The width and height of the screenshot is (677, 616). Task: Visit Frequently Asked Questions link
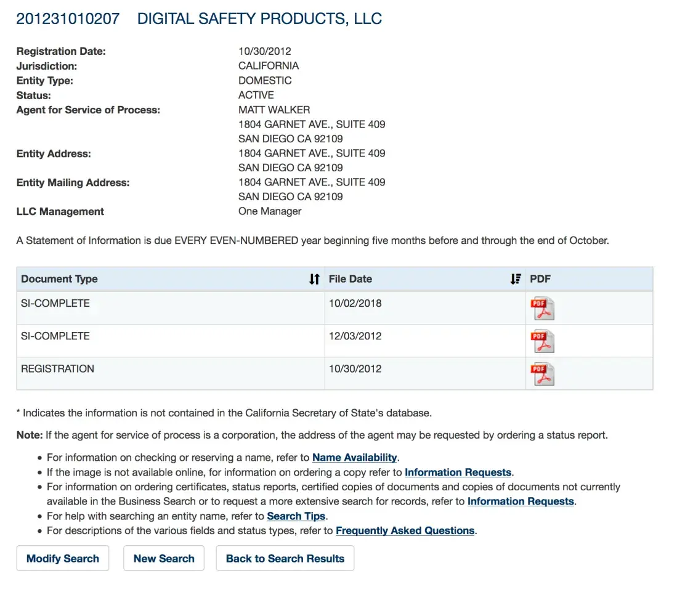click(x=405, y=531)
